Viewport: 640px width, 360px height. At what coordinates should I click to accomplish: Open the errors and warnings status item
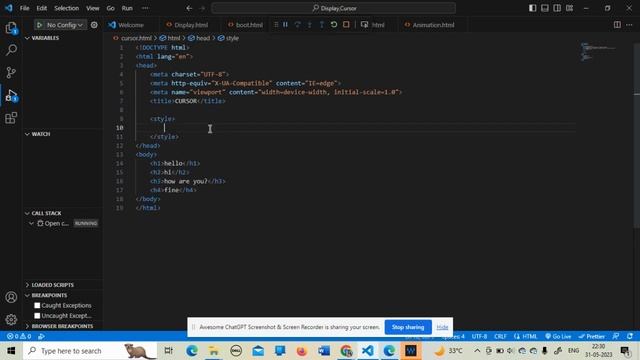pyautogui.click(x=19, y=336)
